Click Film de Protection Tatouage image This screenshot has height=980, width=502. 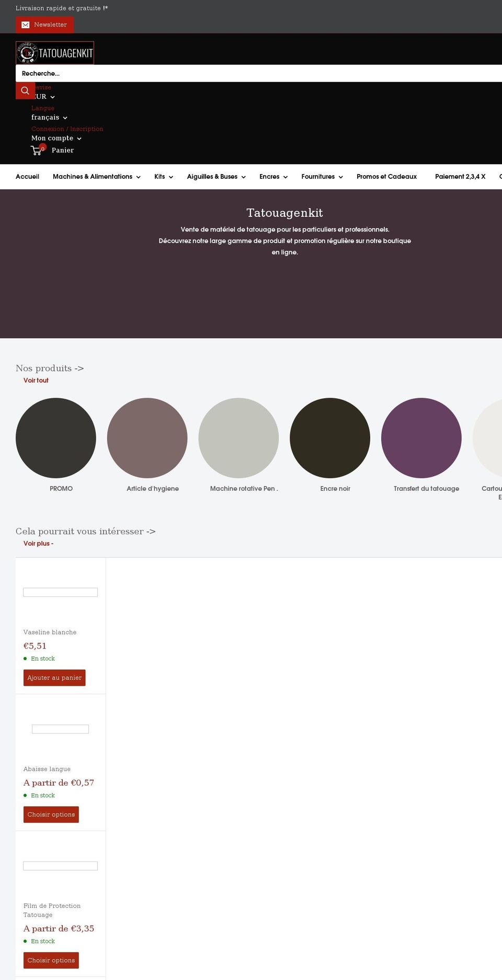61,866
